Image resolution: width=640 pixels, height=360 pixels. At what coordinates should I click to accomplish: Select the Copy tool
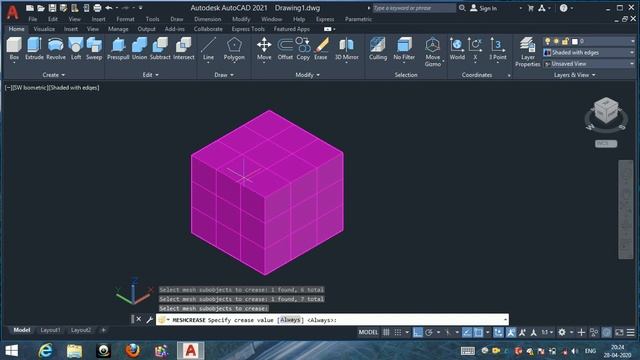[303, 49]
